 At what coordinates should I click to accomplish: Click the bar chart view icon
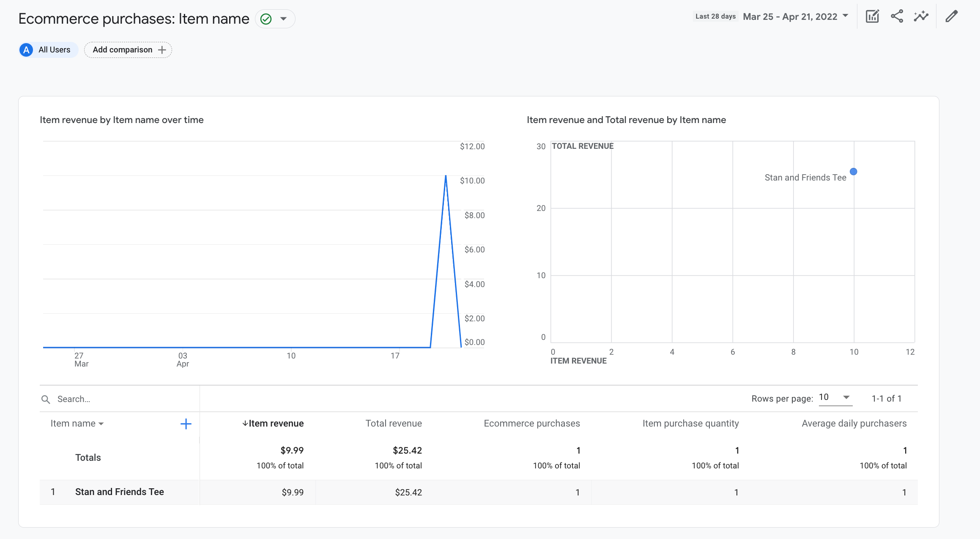pos(873,16)
